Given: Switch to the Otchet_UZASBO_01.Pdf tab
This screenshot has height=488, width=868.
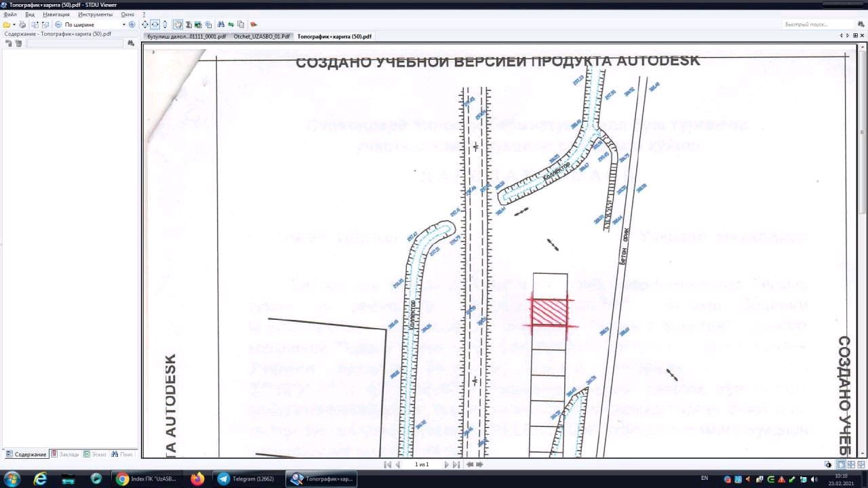Looking at the screenshot, I should (x=262, y=37).
